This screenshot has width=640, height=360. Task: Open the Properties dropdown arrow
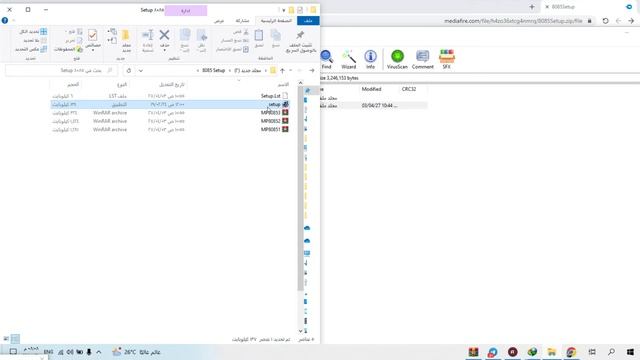coord(93,50)
